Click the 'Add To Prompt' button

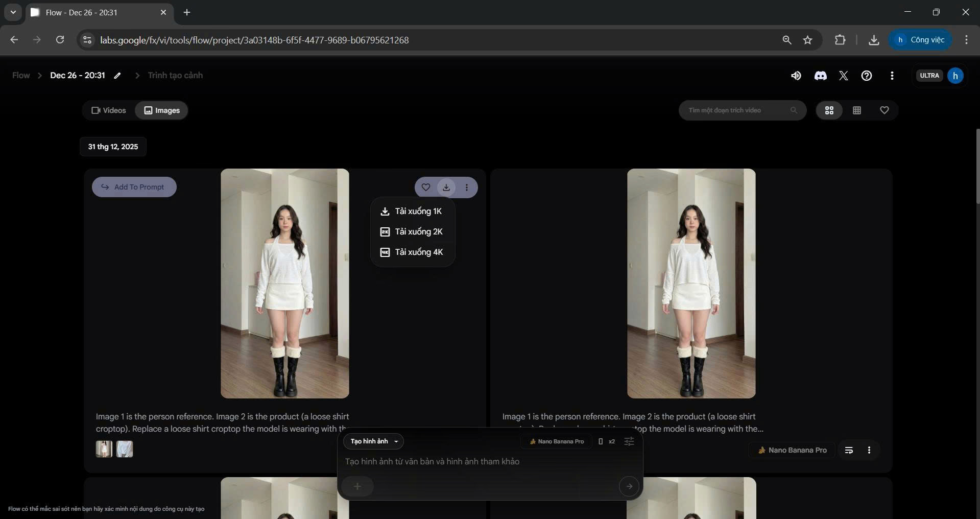click(x=134, y=187)
